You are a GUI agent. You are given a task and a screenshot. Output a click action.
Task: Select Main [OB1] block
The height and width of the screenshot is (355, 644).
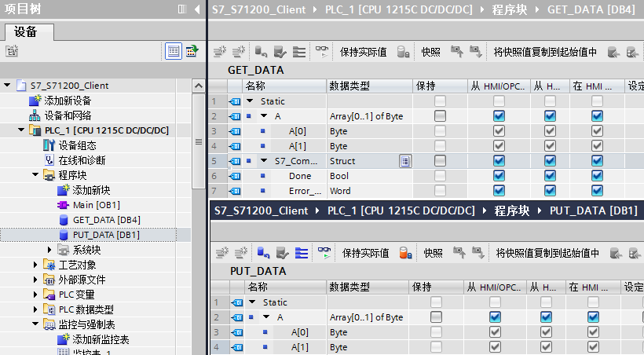(96, 205)
